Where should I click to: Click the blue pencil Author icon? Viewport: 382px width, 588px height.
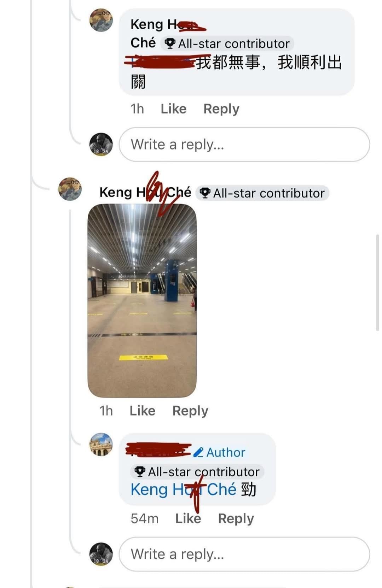(x=198, y=452)
